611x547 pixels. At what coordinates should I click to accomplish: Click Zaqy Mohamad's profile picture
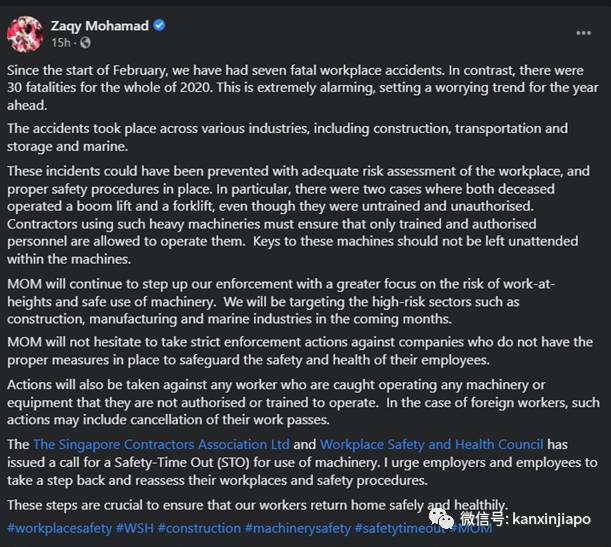coord(24,35)
